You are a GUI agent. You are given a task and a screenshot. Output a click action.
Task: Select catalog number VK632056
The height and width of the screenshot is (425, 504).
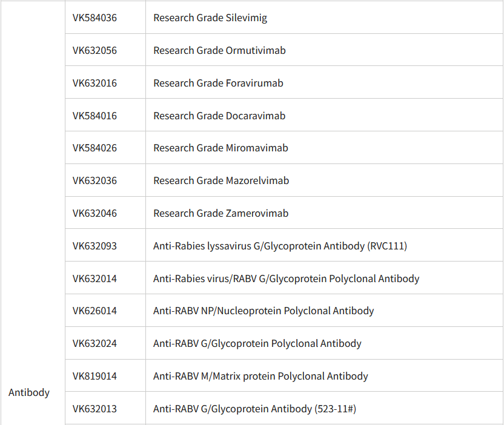click(94, 50)
